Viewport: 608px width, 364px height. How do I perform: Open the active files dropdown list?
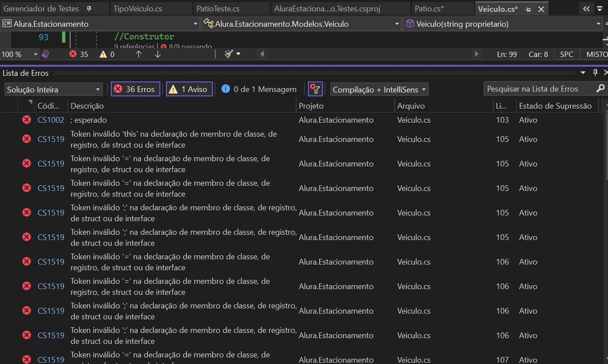tap(600, 9)
